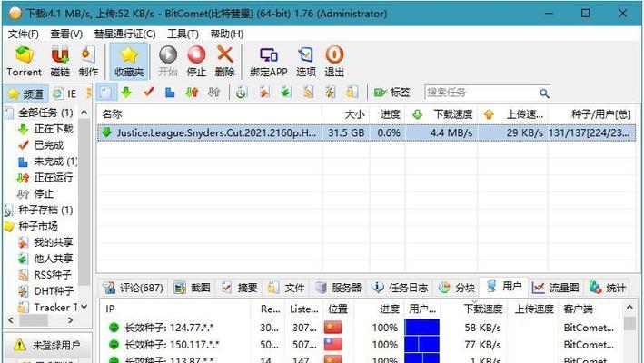644x363 pixels.
Task: Click the DHT torrent filter icon
Action: [330, 93]
